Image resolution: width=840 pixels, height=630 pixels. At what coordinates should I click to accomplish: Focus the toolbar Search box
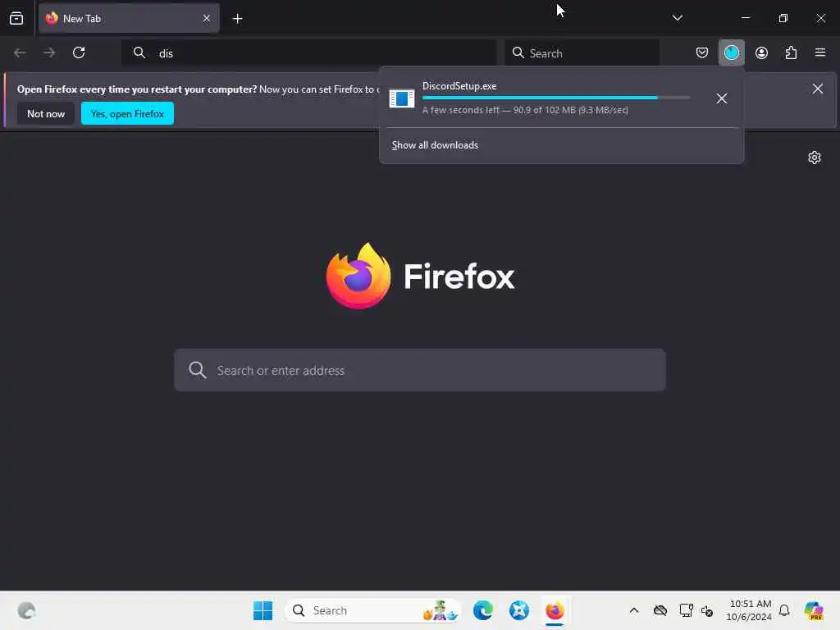pos(582,53)
